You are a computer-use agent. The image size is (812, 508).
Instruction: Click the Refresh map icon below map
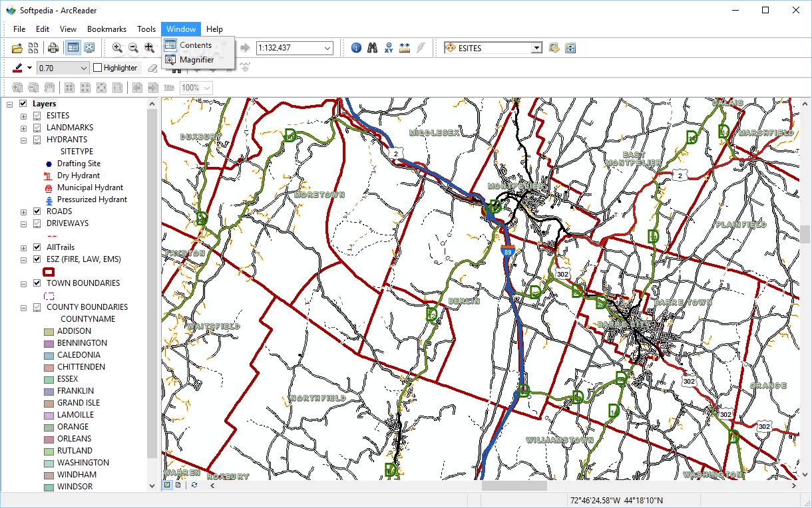194,485
